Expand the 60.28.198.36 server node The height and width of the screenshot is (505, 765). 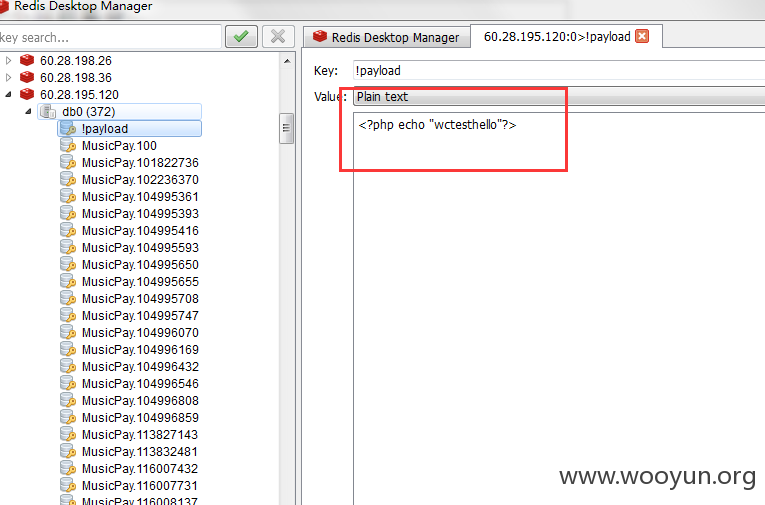click(x=8, y=78)
